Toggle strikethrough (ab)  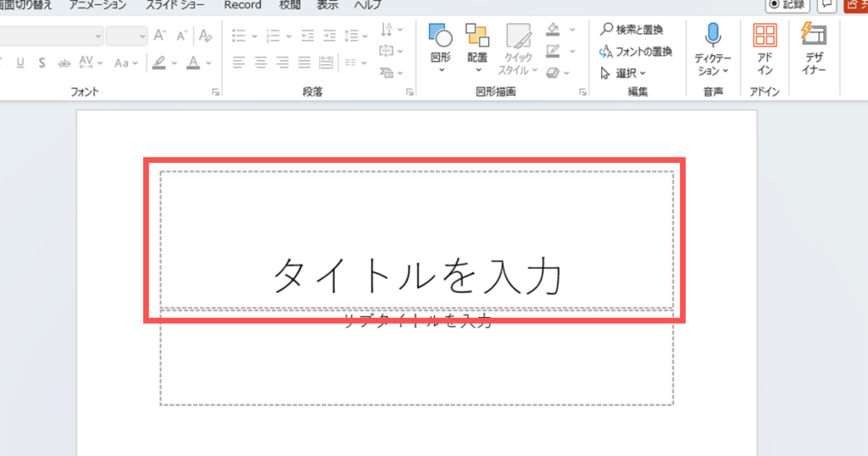64,63
